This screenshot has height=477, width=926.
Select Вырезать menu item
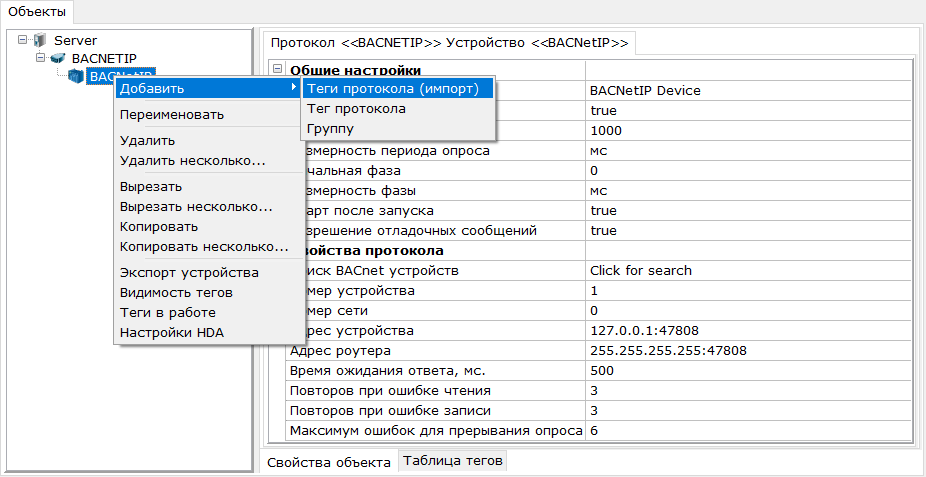point(207,187)
